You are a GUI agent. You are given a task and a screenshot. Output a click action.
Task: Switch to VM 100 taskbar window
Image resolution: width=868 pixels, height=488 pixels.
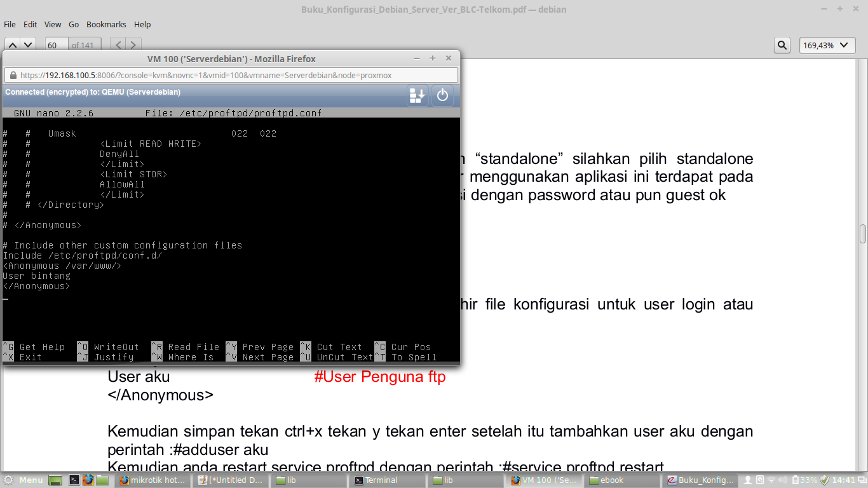(x=545, y=480)
